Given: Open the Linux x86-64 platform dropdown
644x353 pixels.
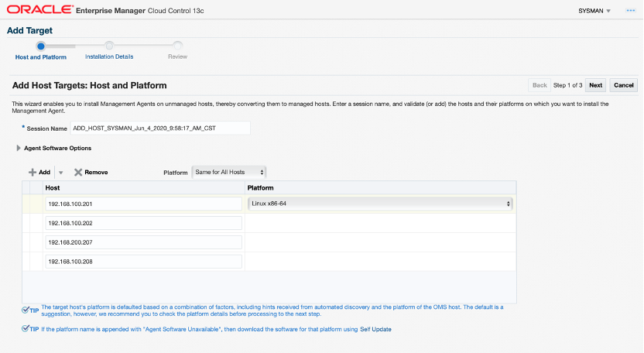Looking at the screenshot, I should coord(380,204).
